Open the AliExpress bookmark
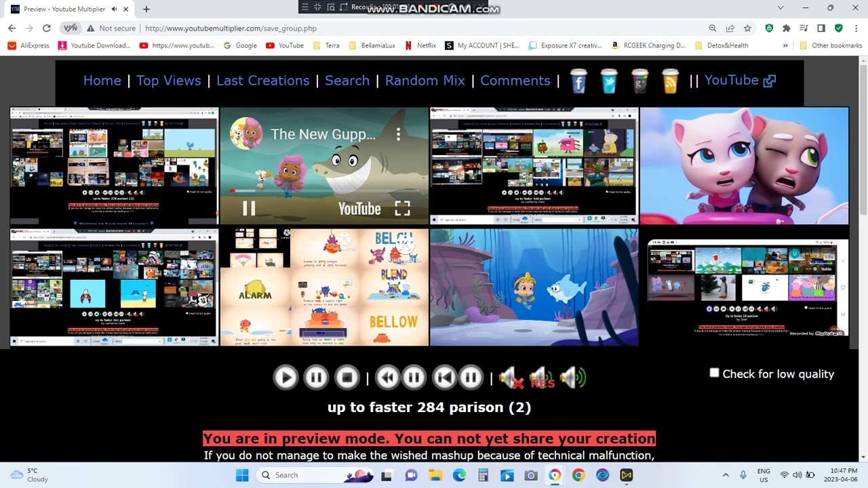This screenshot has width=868, height=488. click(28, 45)
